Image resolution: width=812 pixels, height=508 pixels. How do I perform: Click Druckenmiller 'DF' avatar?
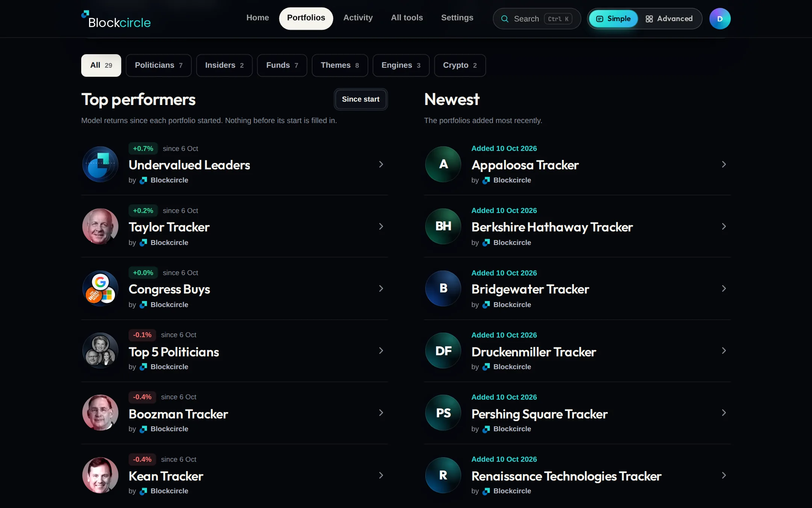tap(443, 351)
